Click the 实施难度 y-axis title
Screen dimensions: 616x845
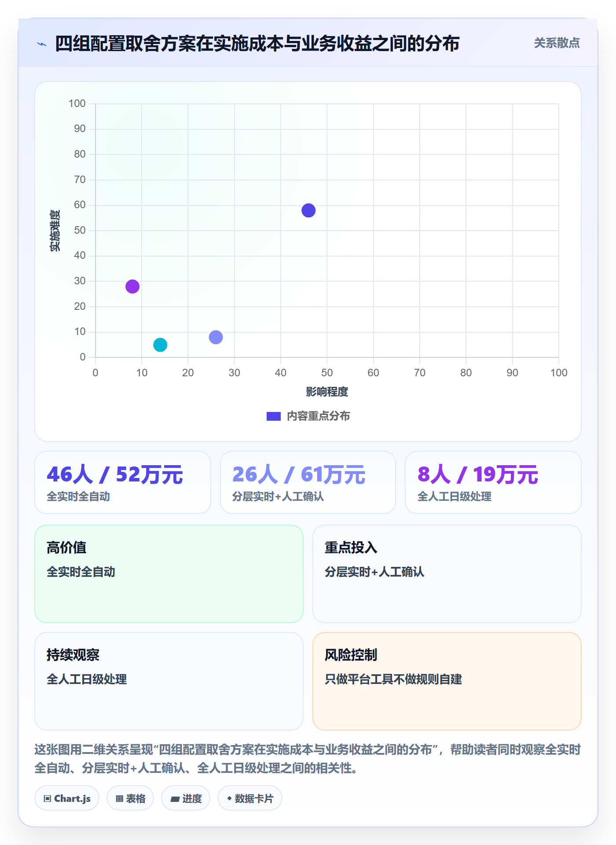(x=55, y=231)
